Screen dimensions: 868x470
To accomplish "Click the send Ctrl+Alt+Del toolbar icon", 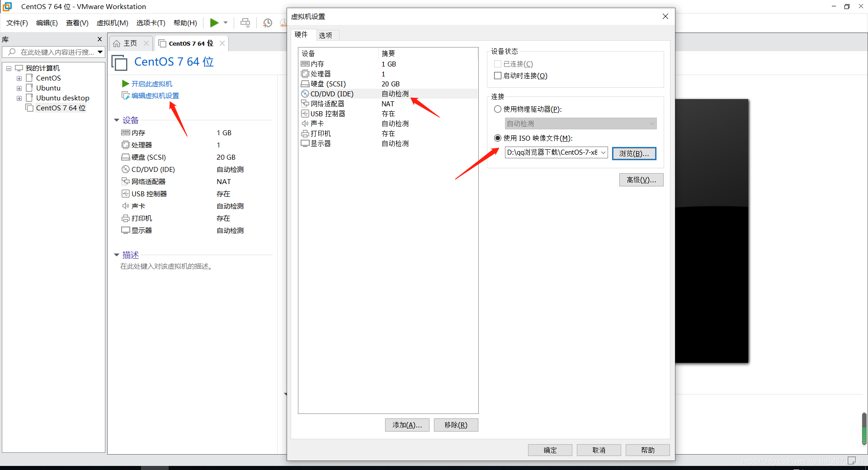I will (x=245, y=23).
